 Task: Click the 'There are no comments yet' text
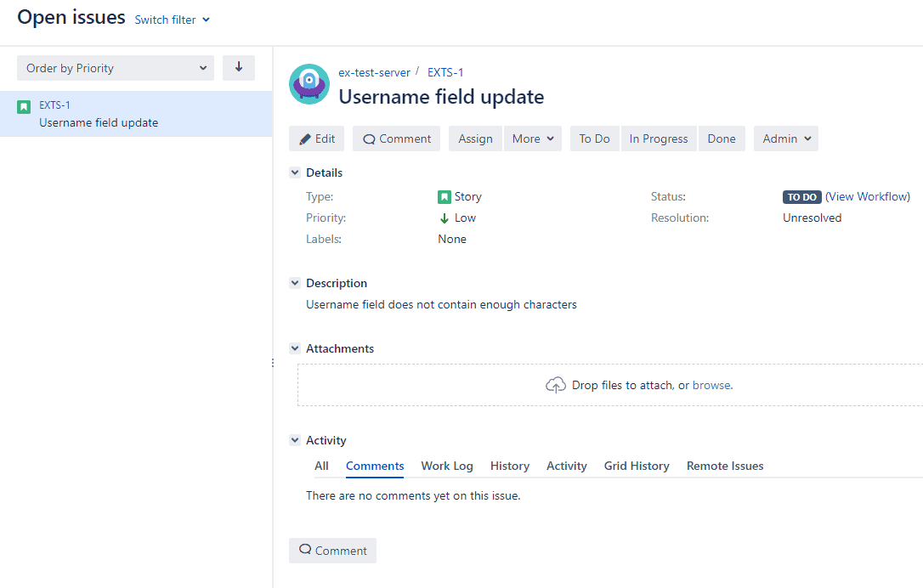413,495
